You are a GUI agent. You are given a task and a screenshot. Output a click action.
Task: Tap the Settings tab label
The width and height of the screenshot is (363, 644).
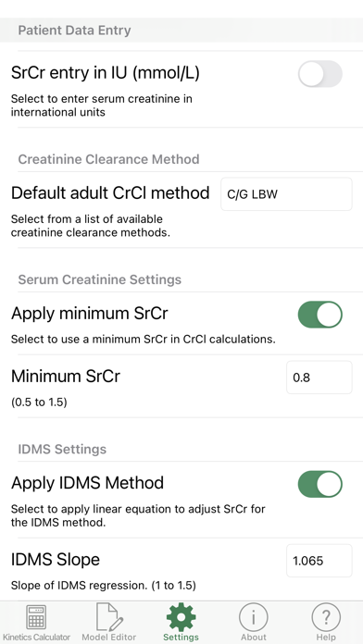click(181, 638)
